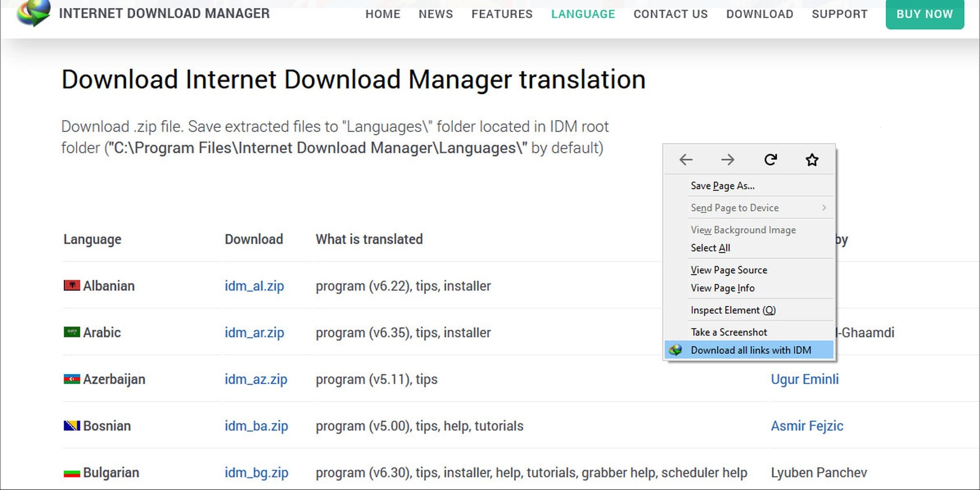The width and height of the screenshot is (980, 490).
Task: Choose View Background Image
Action: coord(749,230)
